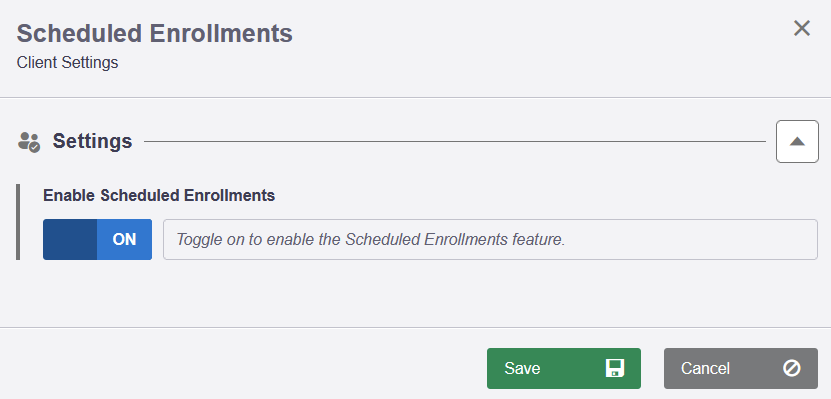Click the toggle description text field
The height and width of the screenshot is (399, 831).
coord(490,240)
